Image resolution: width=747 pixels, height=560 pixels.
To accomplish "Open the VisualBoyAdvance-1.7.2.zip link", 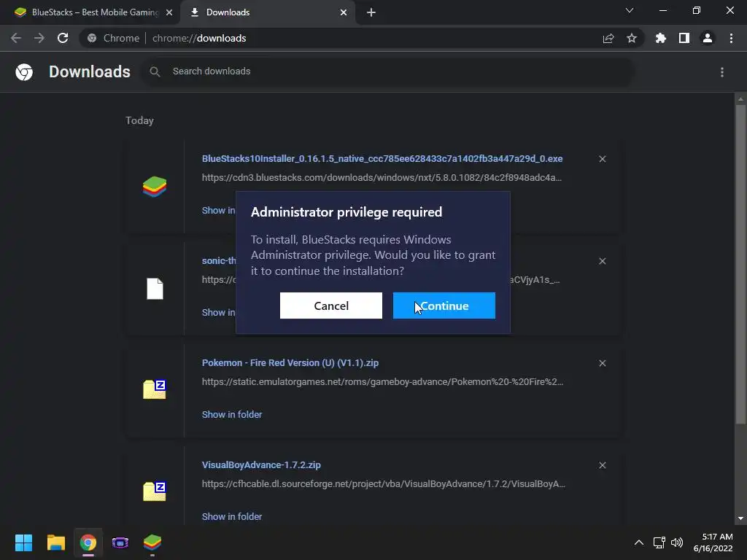I will pyautogui.click(x=261, y=464).
